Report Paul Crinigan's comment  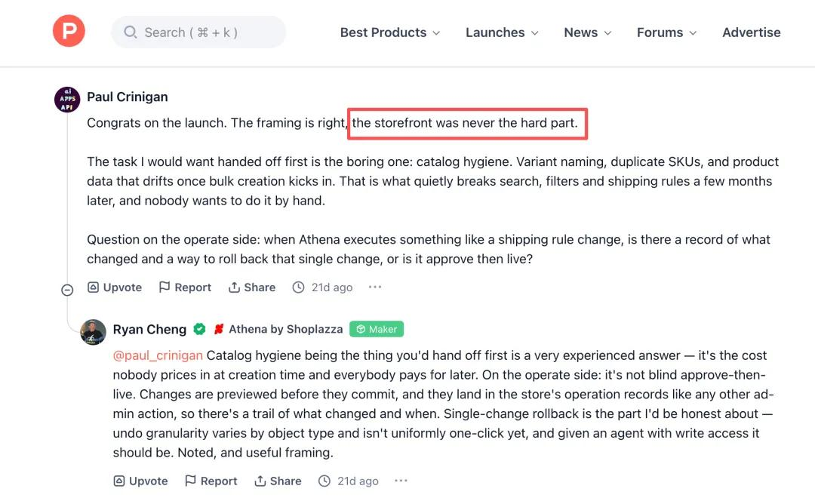(185, 287)
